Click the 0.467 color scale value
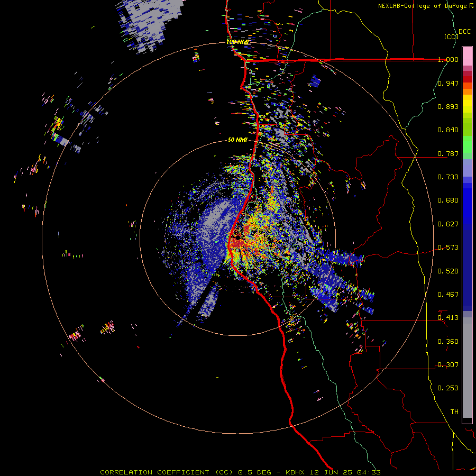 tap(448, 295)
